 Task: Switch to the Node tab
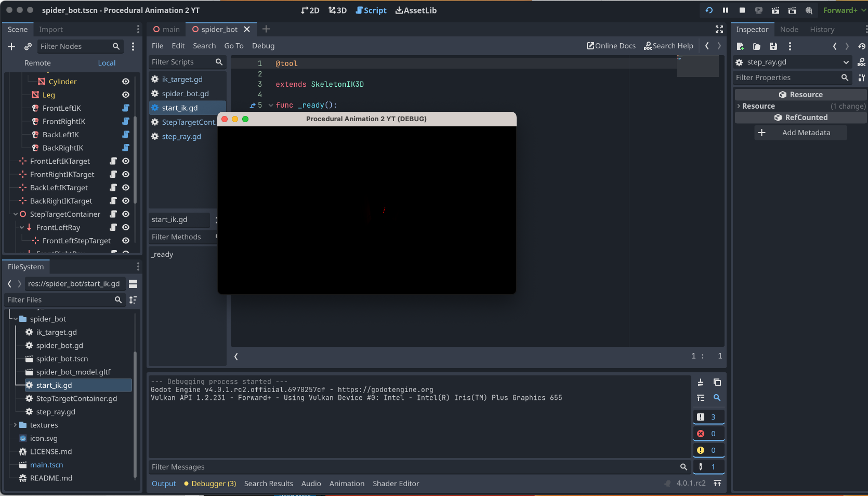(789, 29)
